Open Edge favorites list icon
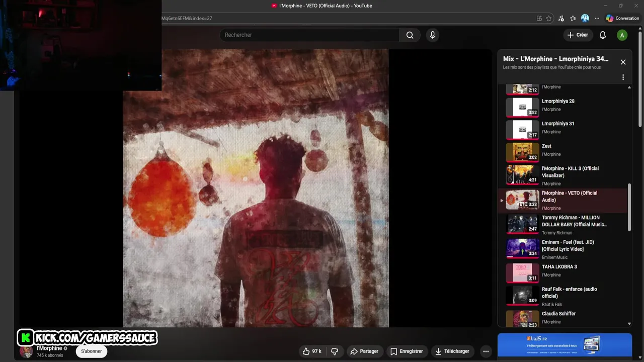Screen dimensions: 644x362 (x=573, y=18)
